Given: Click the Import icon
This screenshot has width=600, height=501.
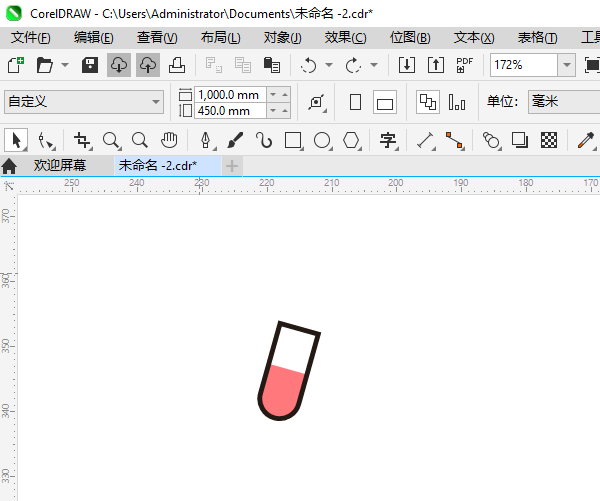Looking at the screenshot, I should coord(407,65).
